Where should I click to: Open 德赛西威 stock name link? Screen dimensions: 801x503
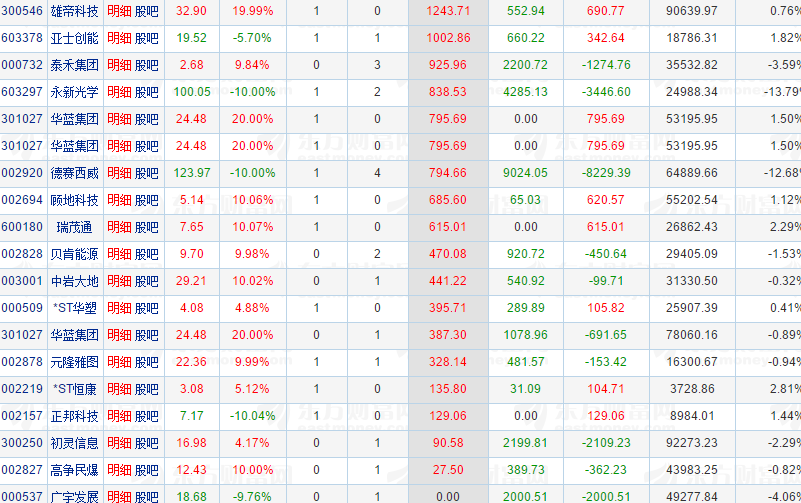coord(75,173)
